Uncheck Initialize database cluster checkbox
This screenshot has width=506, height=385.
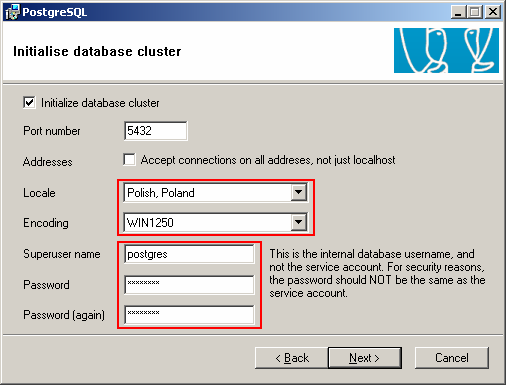29,102
